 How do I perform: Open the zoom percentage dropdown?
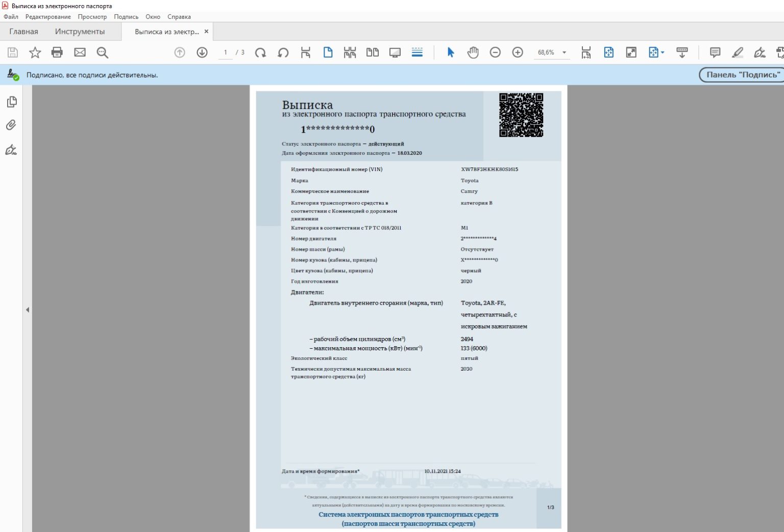[564, 53]
